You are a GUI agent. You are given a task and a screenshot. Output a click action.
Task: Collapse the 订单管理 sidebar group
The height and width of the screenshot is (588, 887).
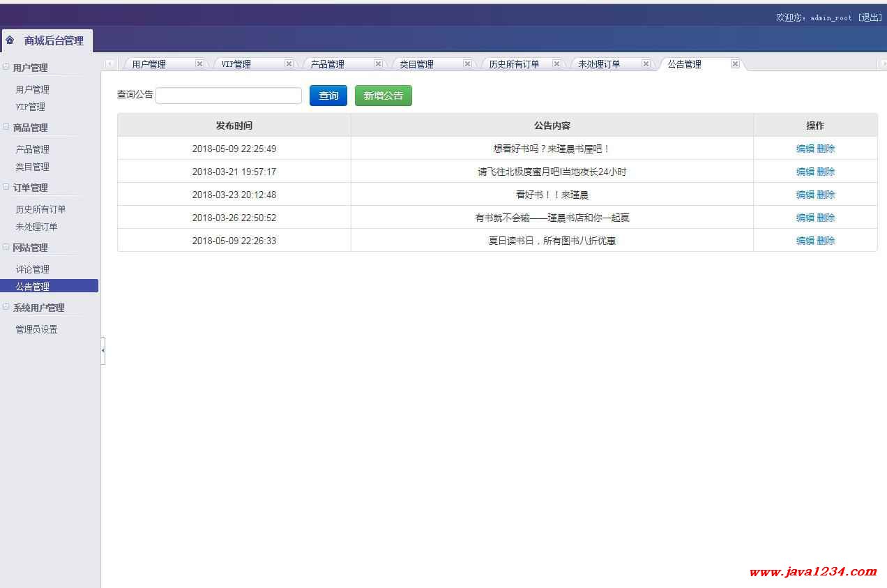pyautogui.click(x=6, y=188)
